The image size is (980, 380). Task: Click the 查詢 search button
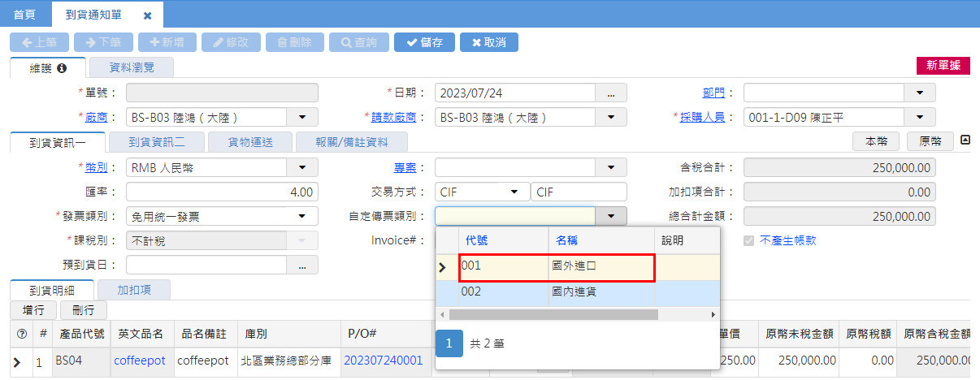[358, 42]
